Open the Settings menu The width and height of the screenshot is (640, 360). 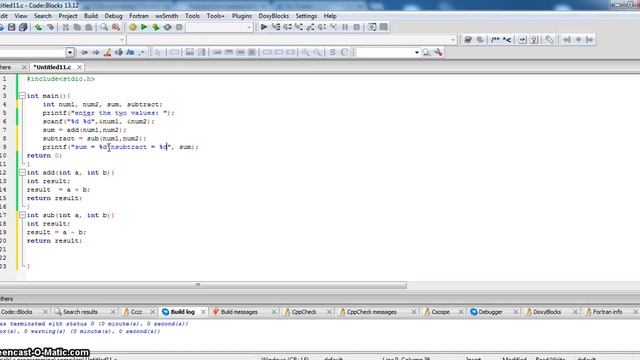pyautogui.click(x=306, y=16)
